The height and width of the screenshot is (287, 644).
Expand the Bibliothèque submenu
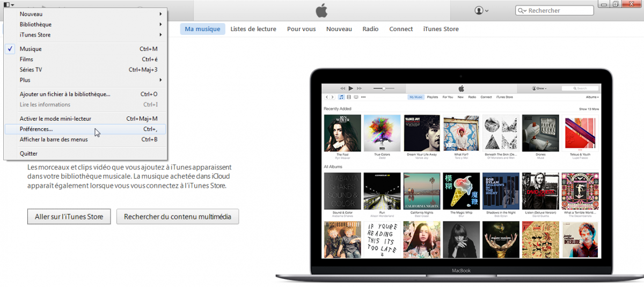(85, 25)
